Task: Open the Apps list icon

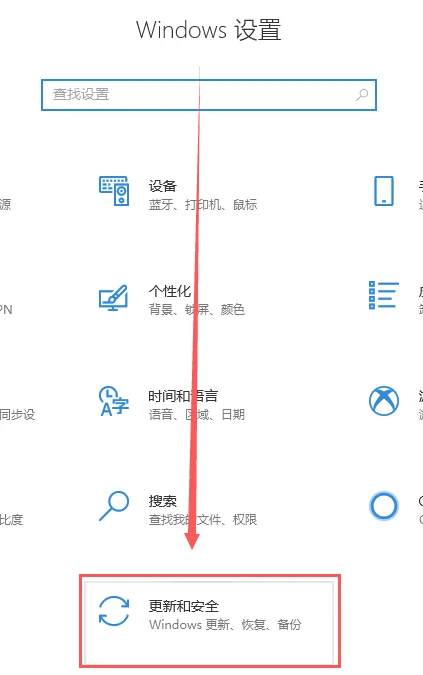Action: (x=383, y=295)
